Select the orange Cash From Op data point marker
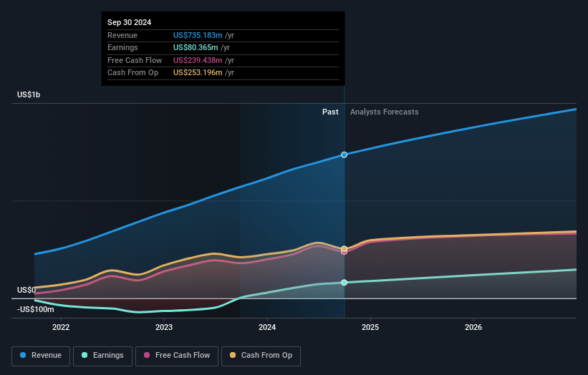 344,249
